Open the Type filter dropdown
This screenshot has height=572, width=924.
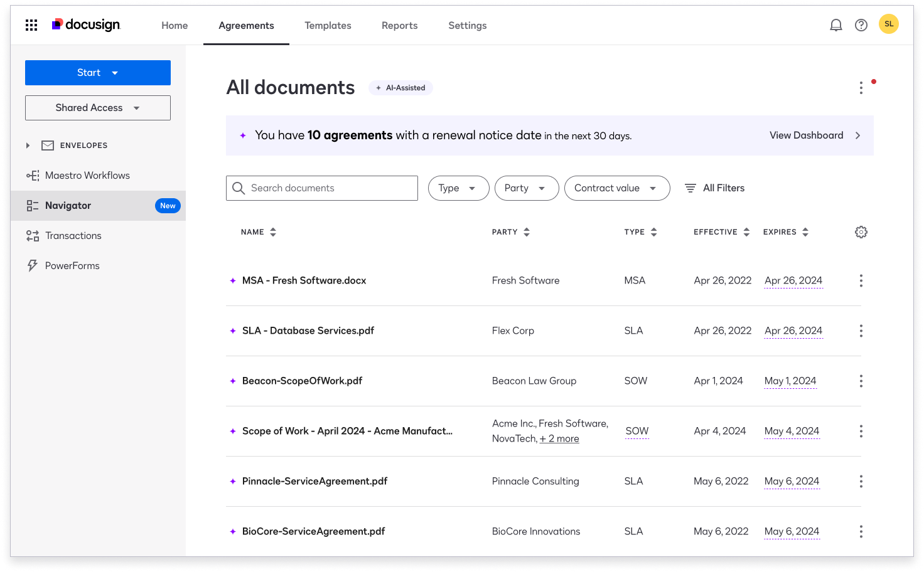click(x=458, y=188)
